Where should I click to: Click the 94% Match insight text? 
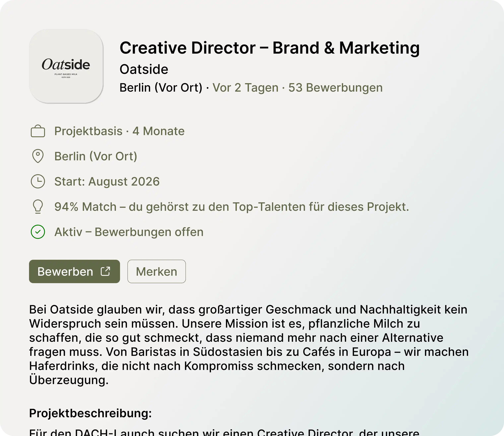[232, 207]
